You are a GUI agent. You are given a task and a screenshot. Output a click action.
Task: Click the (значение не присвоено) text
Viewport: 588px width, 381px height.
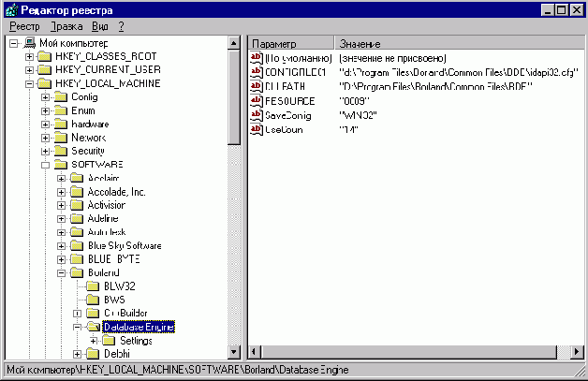click(392, 58)
